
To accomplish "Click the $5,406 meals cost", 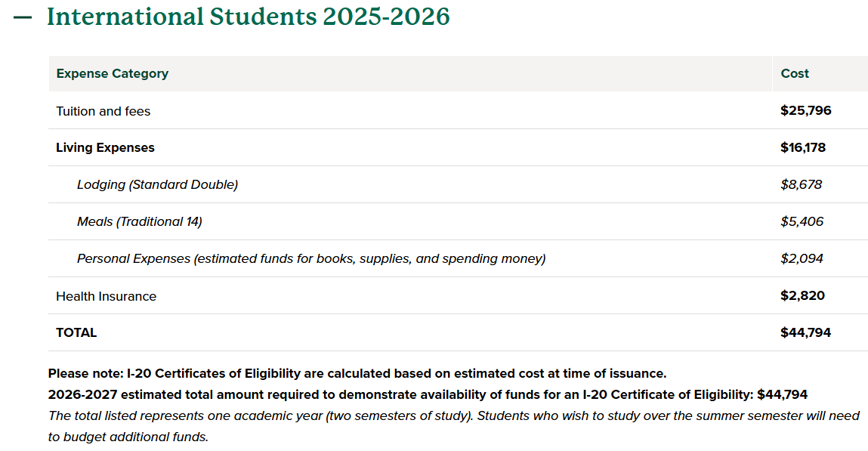I will (802, 221).
